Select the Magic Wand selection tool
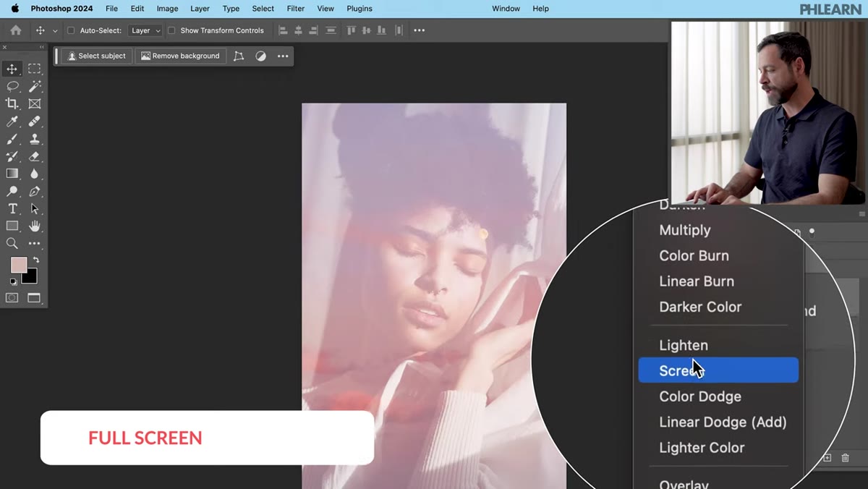The height and width of the screenshot is (489, 868). pos(34,86)
